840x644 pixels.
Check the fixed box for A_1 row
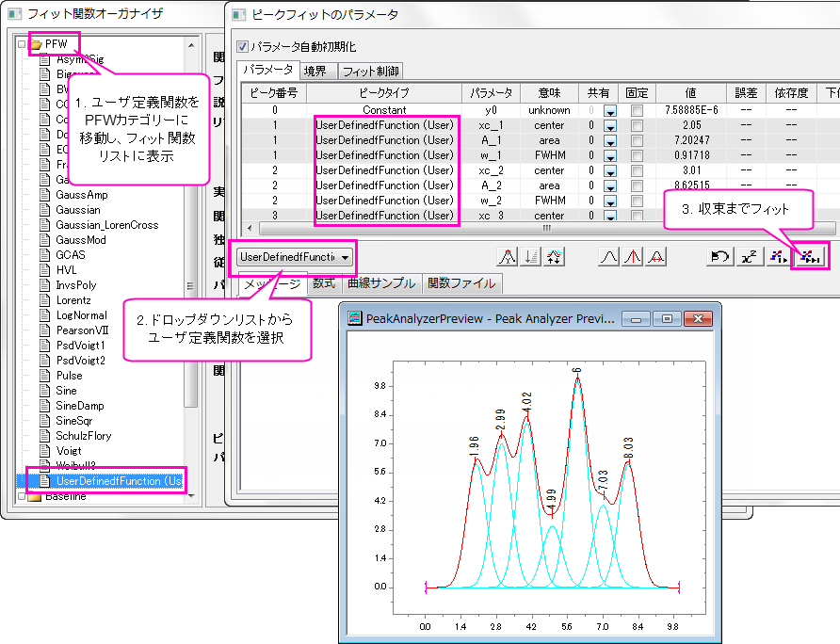637,140
